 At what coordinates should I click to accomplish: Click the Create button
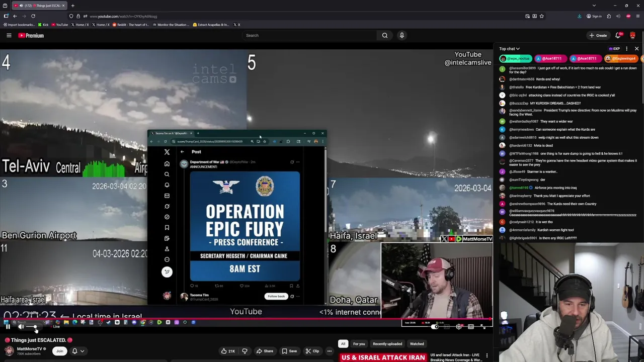pos(598,35)
